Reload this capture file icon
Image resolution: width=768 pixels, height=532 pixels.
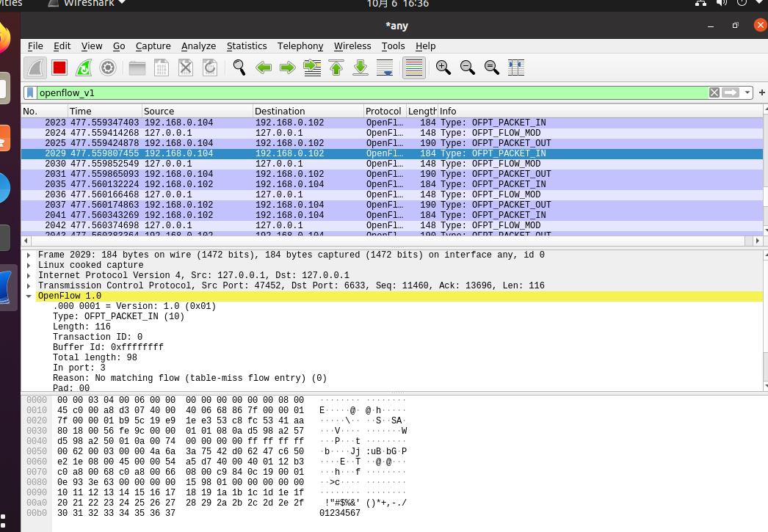click(210, 68)
